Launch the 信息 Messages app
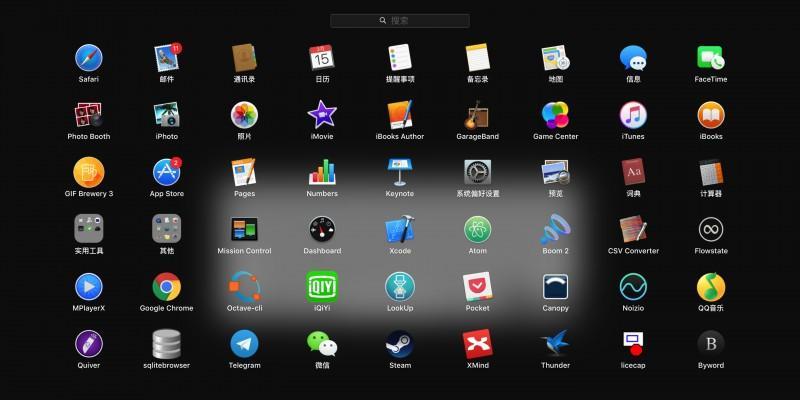This screenshot has height=400, width=800. [x=633, y=58]
